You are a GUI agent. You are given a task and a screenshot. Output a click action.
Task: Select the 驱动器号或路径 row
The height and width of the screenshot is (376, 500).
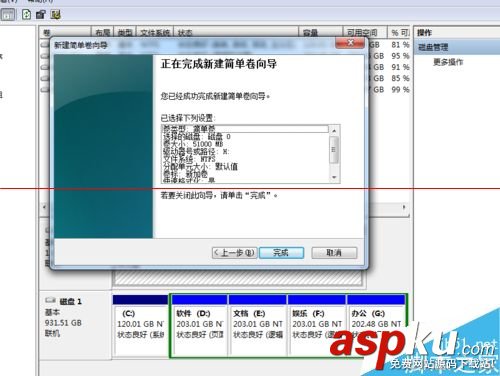pos(245,151)
